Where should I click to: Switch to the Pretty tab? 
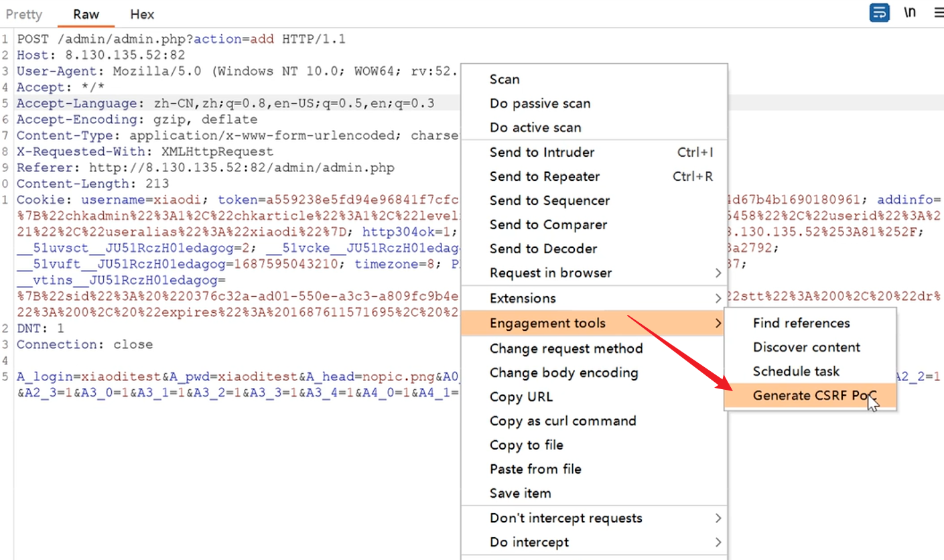[24, 14]
